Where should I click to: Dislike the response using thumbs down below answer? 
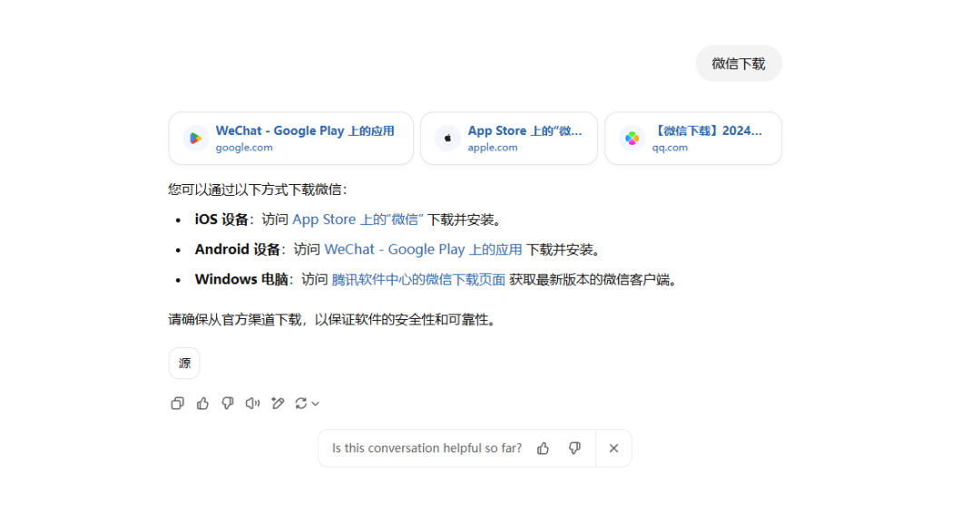(x=228, y=403)
